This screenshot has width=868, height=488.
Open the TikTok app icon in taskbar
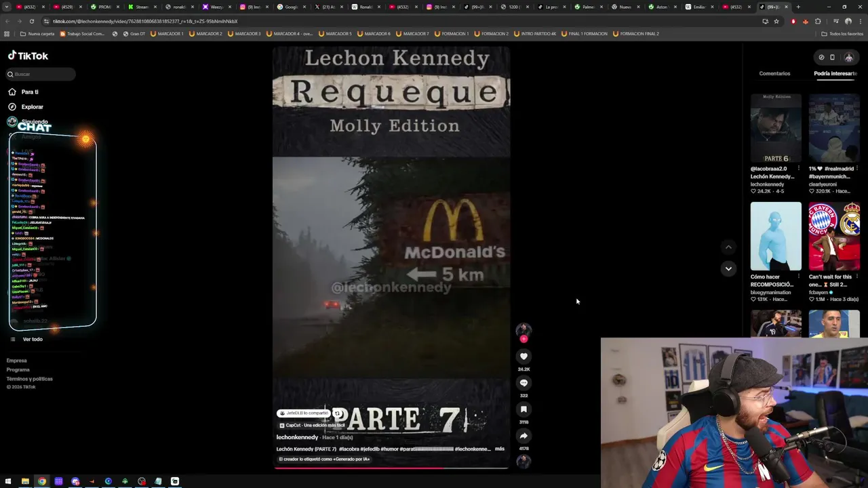coord(175,481)
